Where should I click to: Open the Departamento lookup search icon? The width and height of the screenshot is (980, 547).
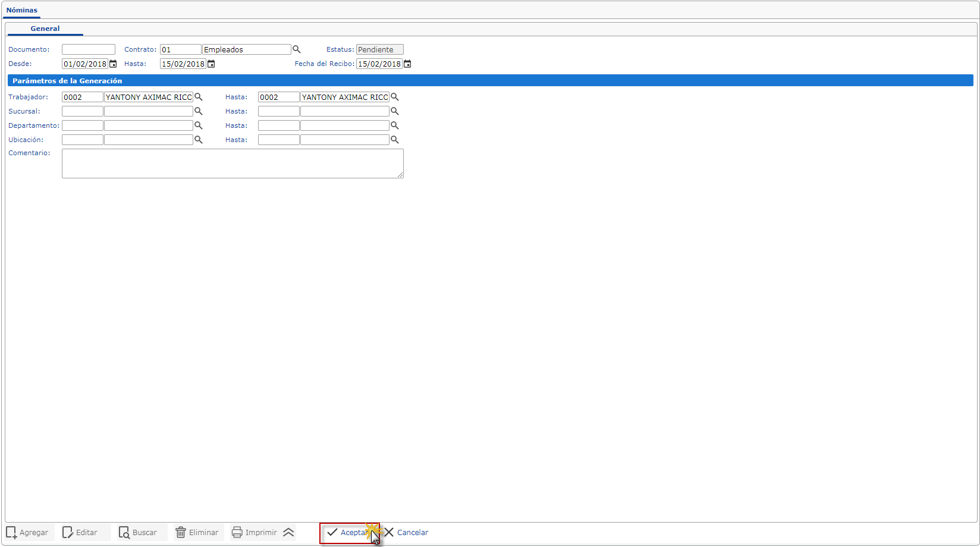[x=199, y=125]
